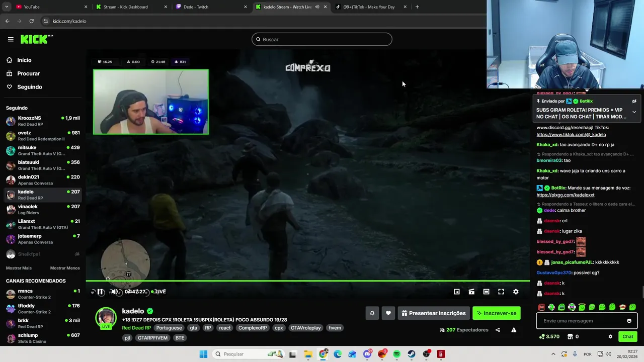This screenshot has width=644, height=362.
Task: Open the hamburger sidebar menu
Action: 11,39
